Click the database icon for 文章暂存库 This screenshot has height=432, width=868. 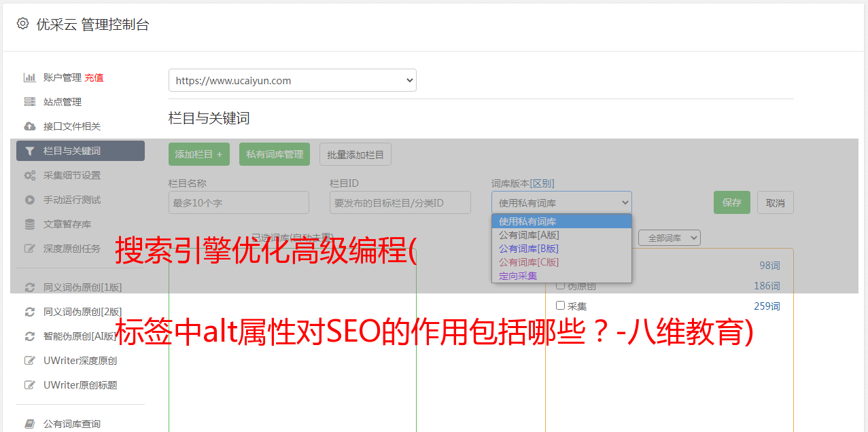(x=29, y=224)
